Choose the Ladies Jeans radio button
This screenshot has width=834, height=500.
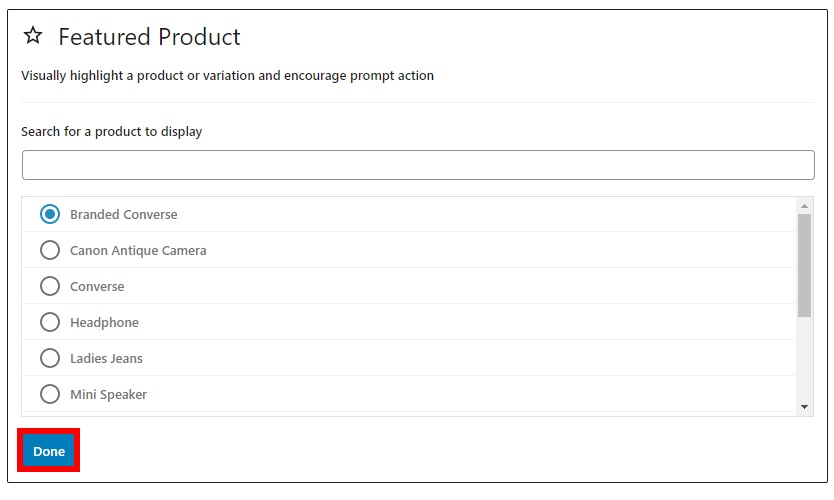tap(50, 358)
